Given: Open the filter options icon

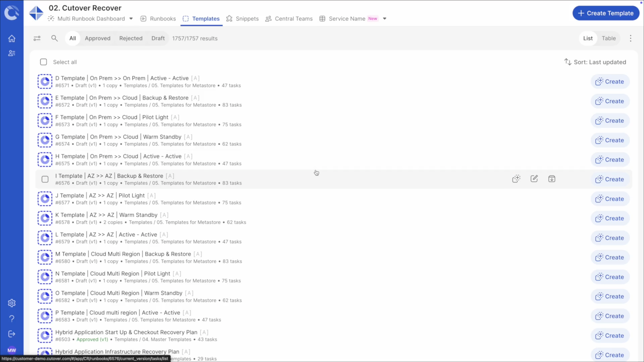Looking at the screenshot, I should (37, 39).
